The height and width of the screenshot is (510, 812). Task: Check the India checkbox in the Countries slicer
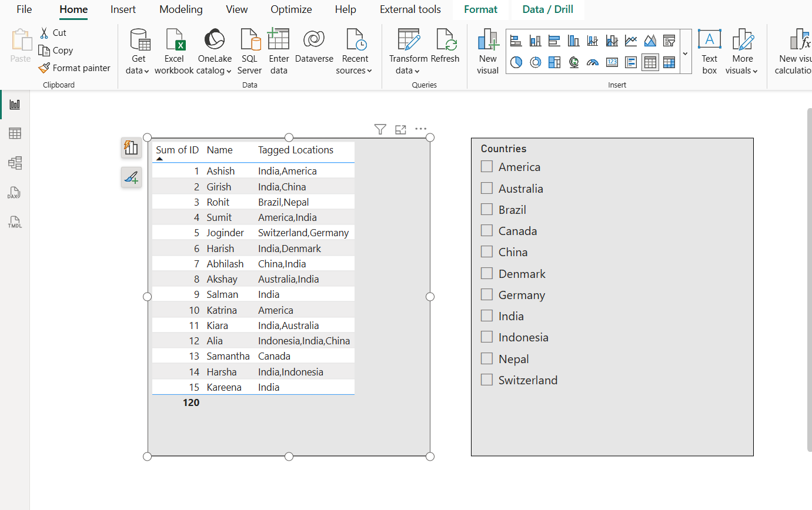click(486, 316)
